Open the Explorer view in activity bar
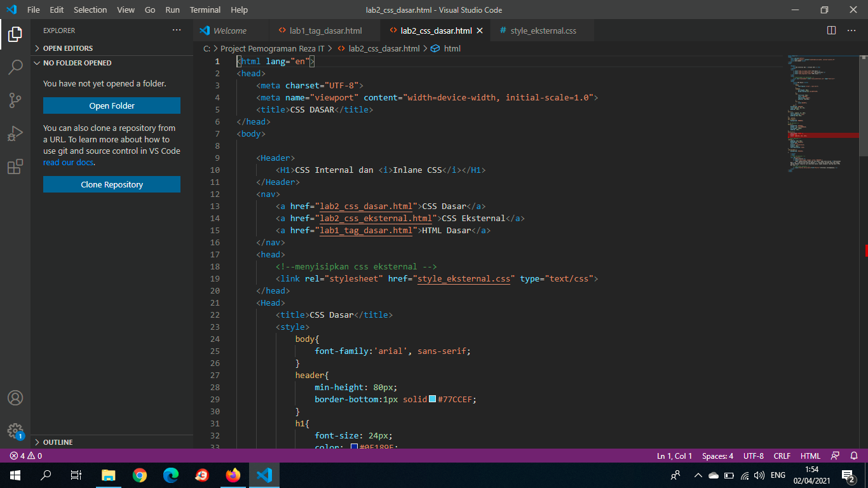This screenshot has height=488, width=868. pos(15,34)
